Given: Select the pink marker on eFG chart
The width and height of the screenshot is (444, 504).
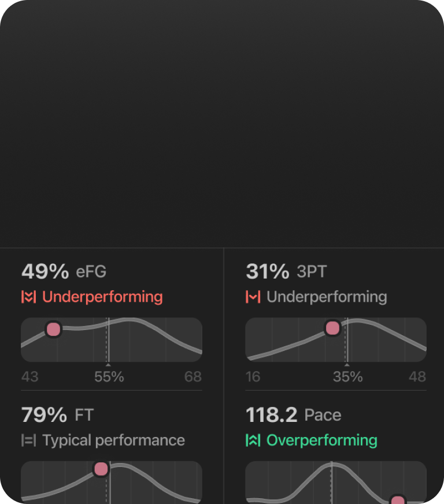Looking at the screenshot, I should pyautogui.click(x=53, y=329).
